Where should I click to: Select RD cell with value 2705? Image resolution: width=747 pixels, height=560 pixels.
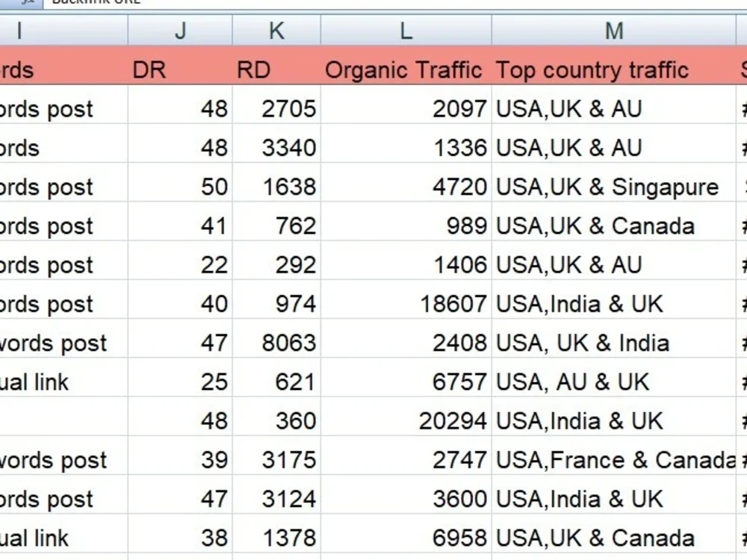(x=276, y=105)
